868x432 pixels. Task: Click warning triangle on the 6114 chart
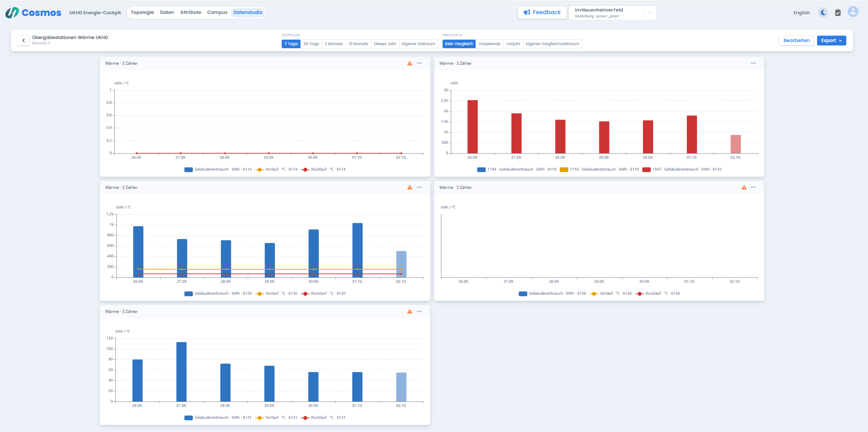pos(410,63)
